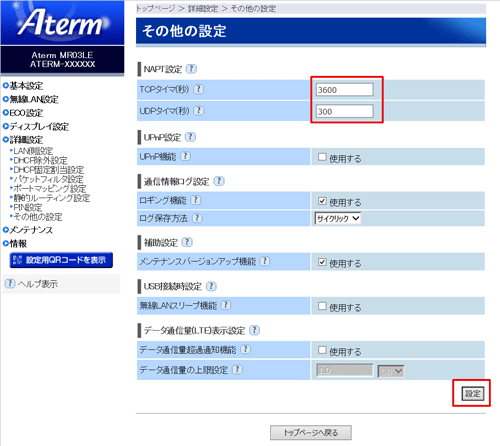Expand 無線LAN設定 menu in sidebar
This screenshot has height=446, width=500.
coord(31,99)
